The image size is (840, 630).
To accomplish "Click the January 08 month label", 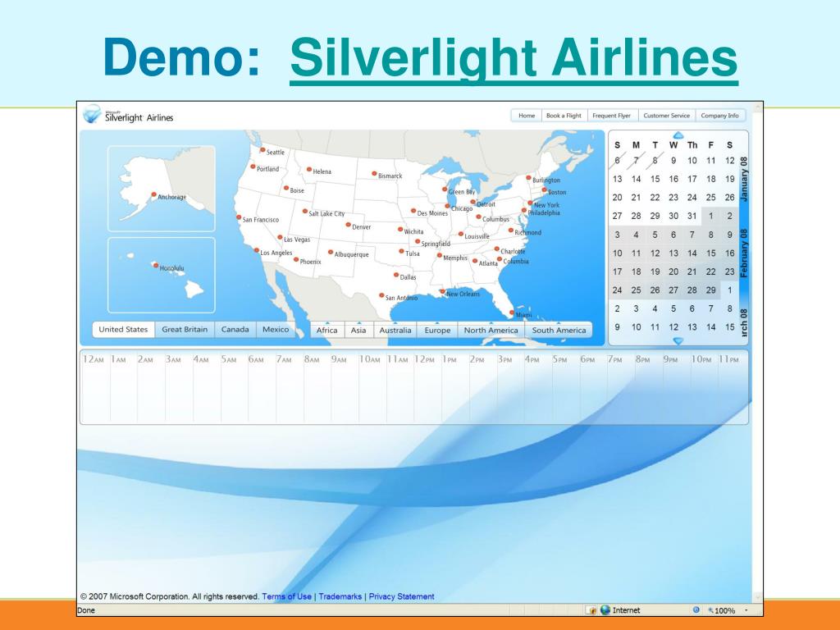I will (743, 180).
